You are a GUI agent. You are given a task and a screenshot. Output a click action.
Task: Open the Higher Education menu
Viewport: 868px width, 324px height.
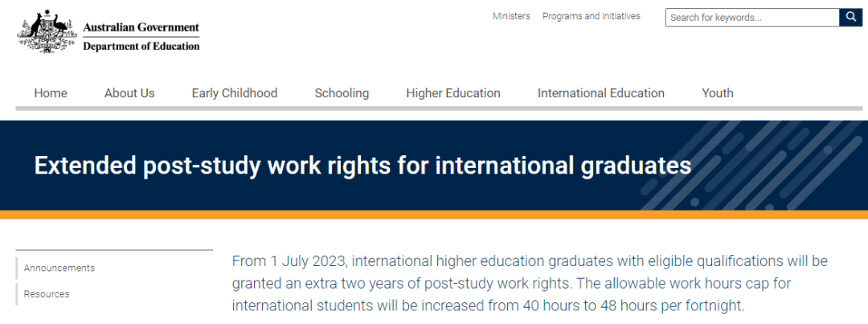pos(453,93)
